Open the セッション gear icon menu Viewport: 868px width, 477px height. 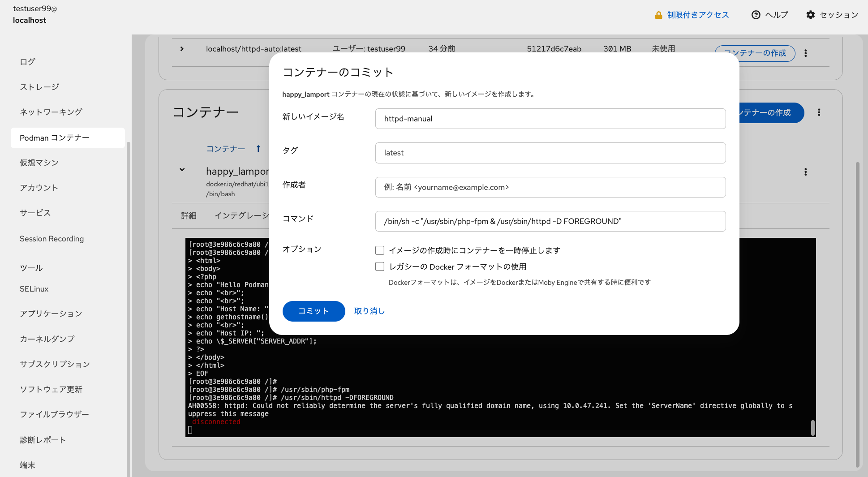[811, 14]
